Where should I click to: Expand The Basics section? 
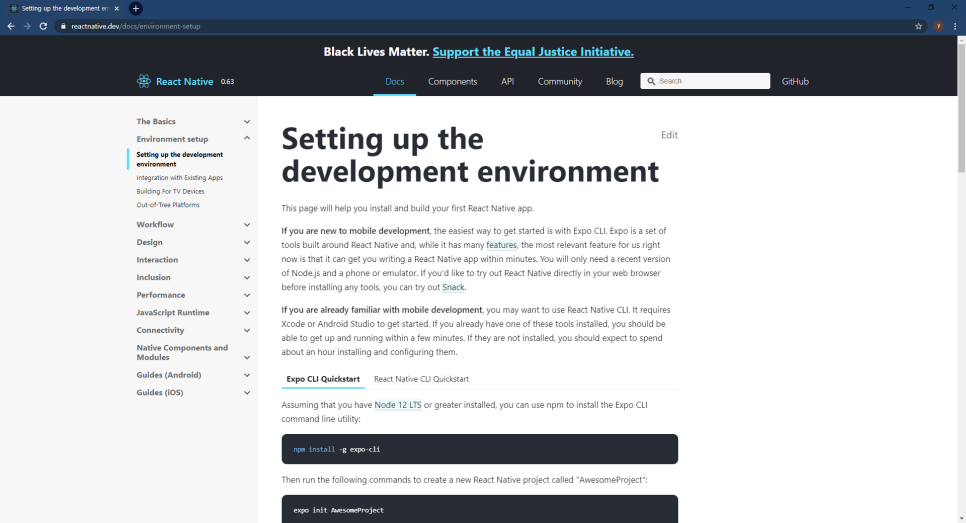[x=193, y=121]
